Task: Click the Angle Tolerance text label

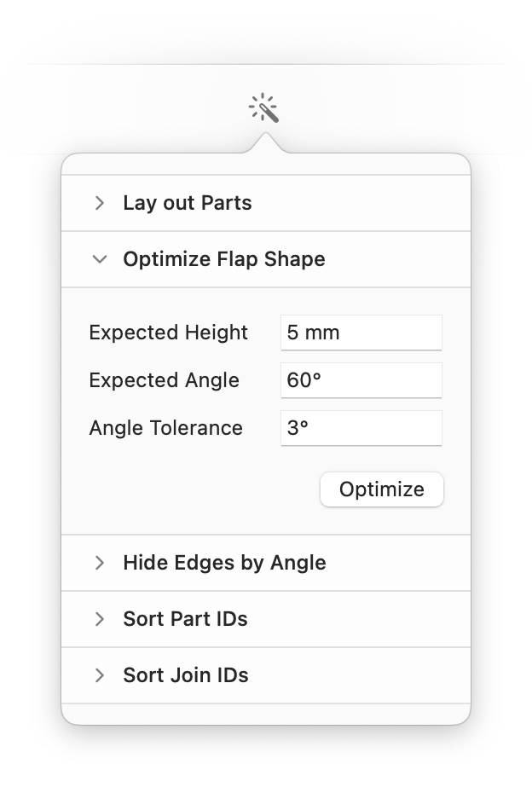Action: click(165, 428)
